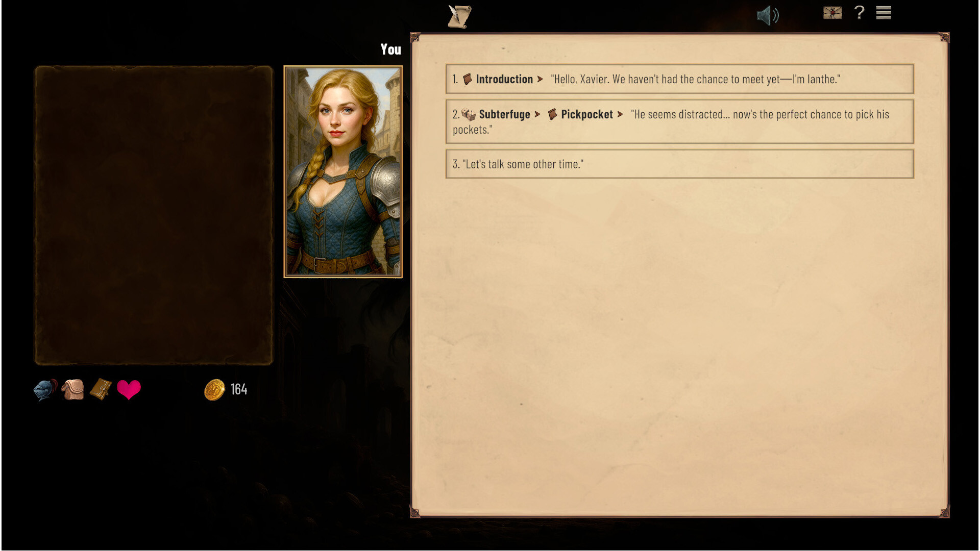980x551 pixels.
Task: Click the tag icon beside Pickpocket
Action: pyautogui.click(x=552, y=114)
